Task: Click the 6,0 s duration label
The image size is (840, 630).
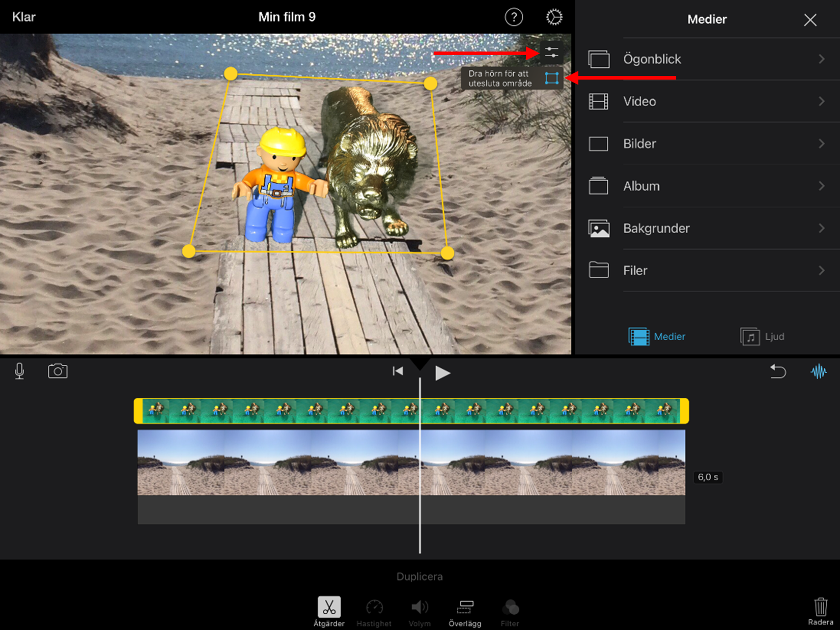Action: (708, 477)
